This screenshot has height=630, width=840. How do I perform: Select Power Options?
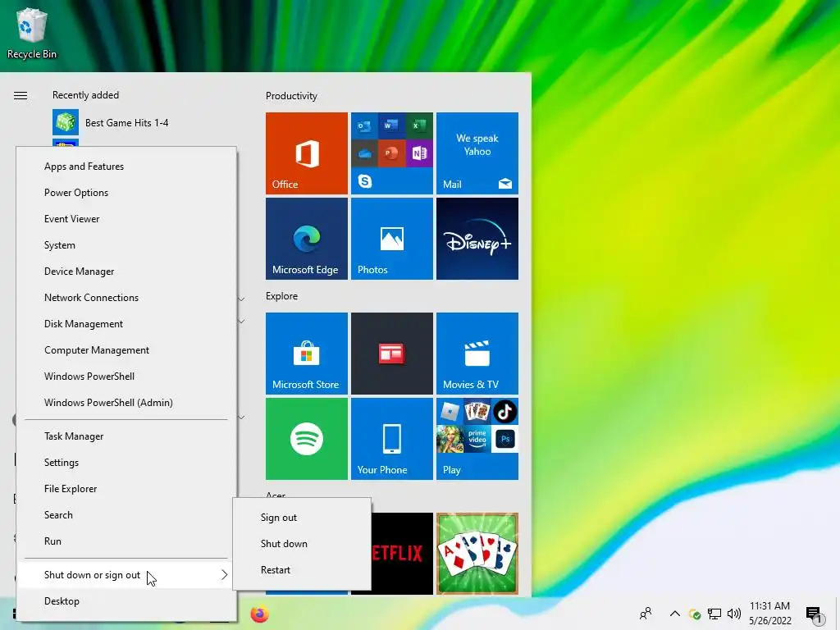126,193
